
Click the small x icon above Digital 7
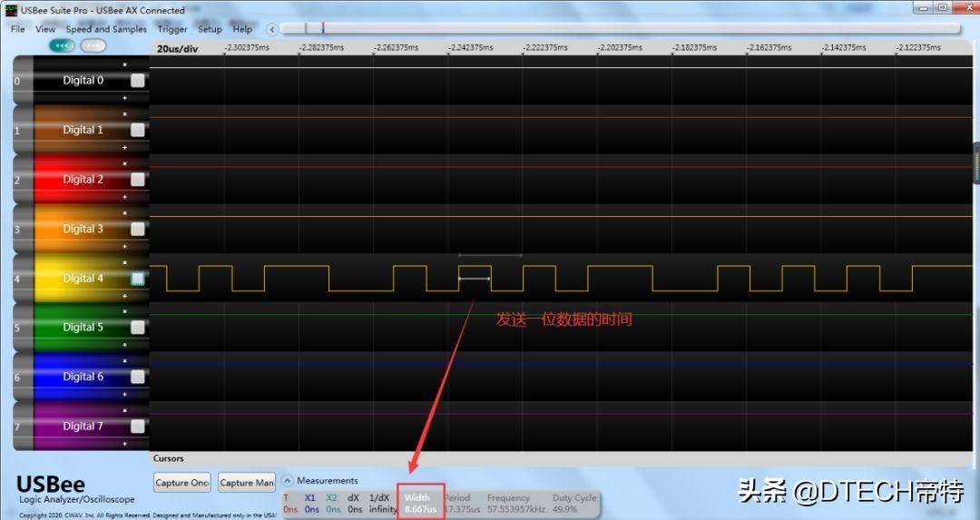[x=124, y=410]
